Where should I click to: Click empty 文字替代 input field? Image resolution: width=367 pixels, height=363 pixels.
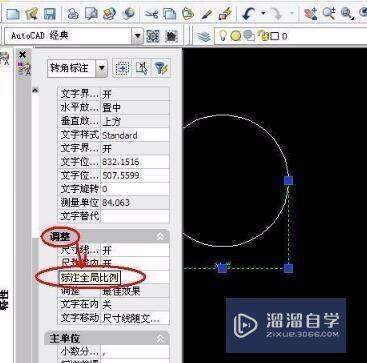point(135,216)
